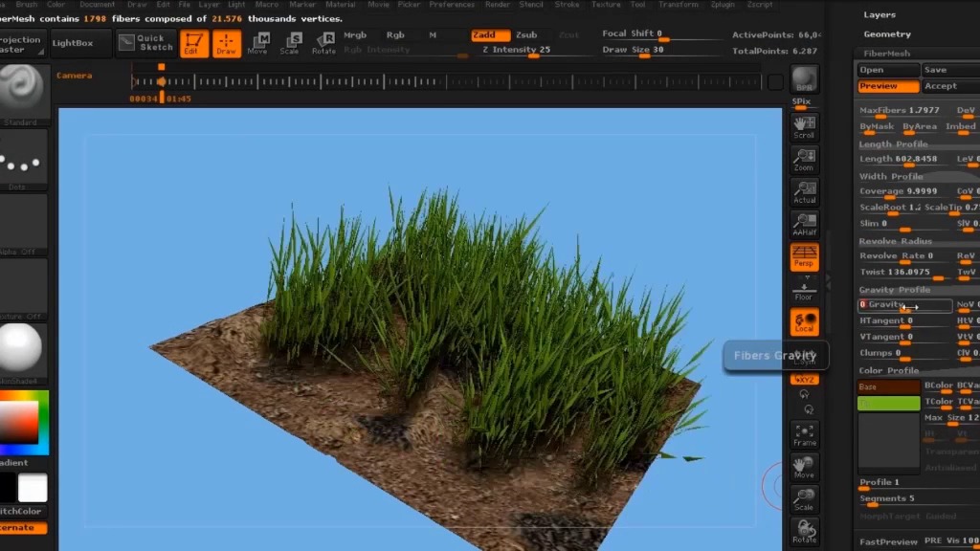Activate Edit mode in top toolbar

tap(194, 43)
